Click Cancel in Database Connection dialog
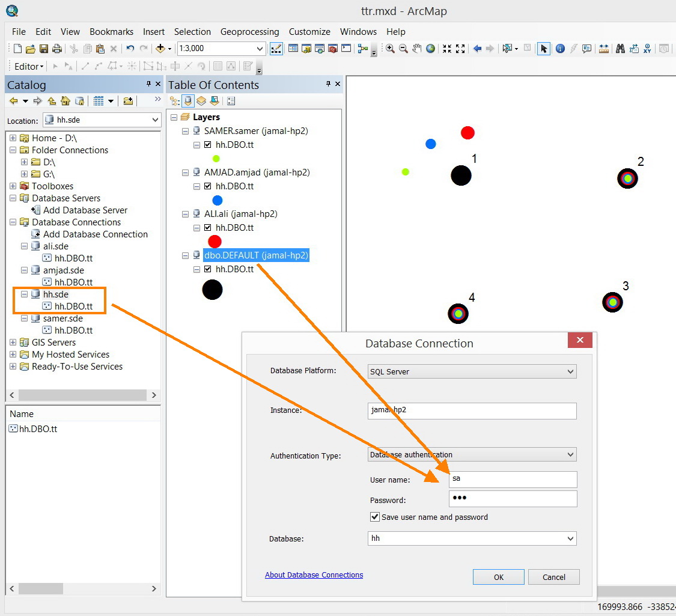The height and width of the screenshot is (616, 676). pyautogui.click(x=553, y=577)
